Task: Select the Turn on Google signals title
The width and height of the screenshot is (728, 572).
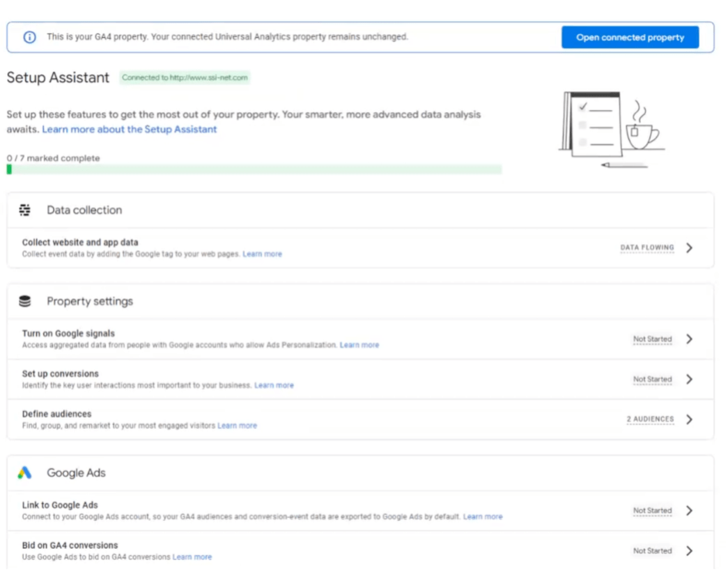Action: [68, 334]
